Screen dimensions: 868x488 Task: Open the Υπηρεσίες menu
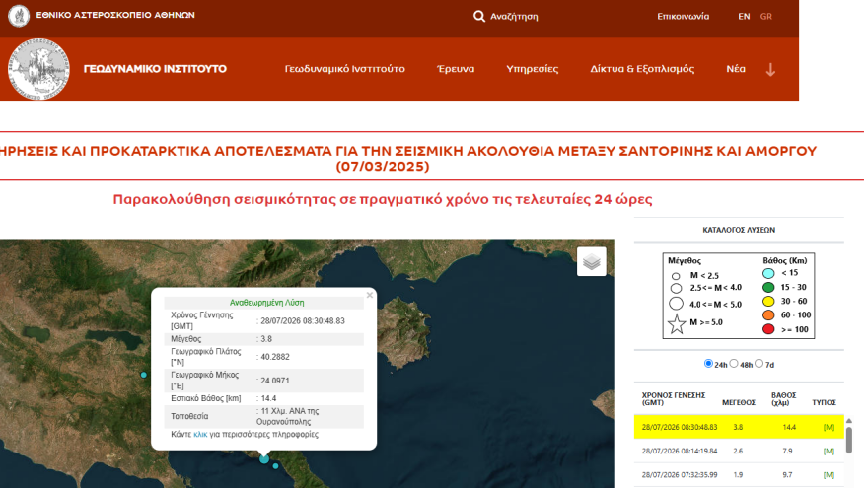click(x=532, y=69)
